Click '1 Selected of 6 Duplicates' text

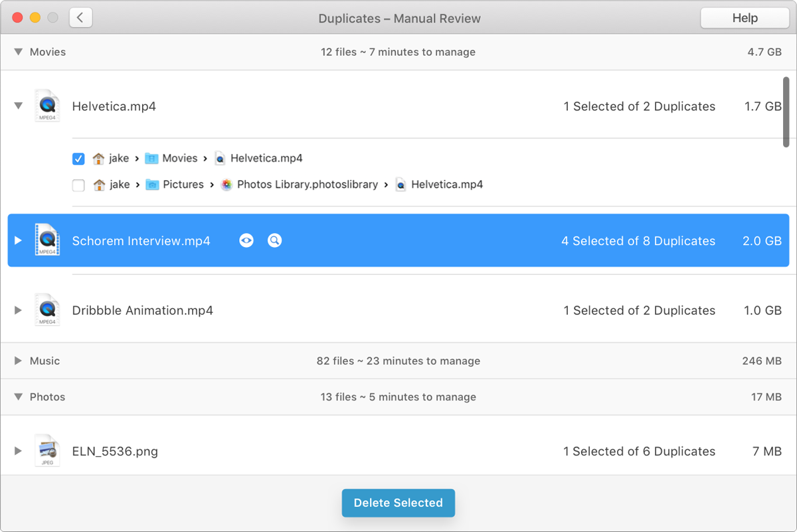640,452
